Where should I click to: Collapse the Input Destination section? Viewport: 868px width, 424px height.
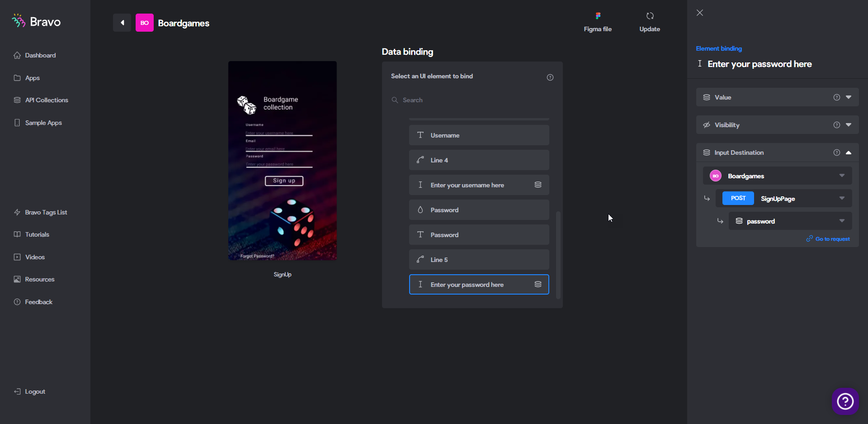[x=849, y=152]
